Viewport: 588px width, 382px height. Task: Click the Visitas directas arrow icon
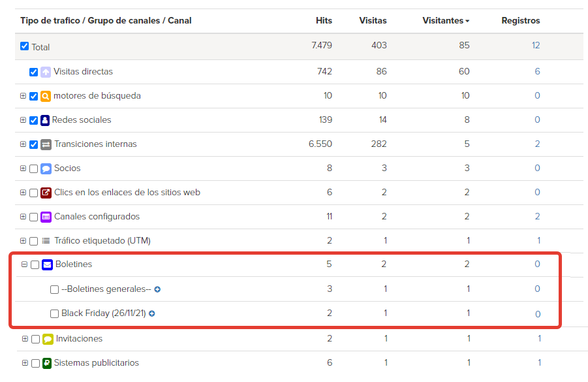tap(46, 72)
